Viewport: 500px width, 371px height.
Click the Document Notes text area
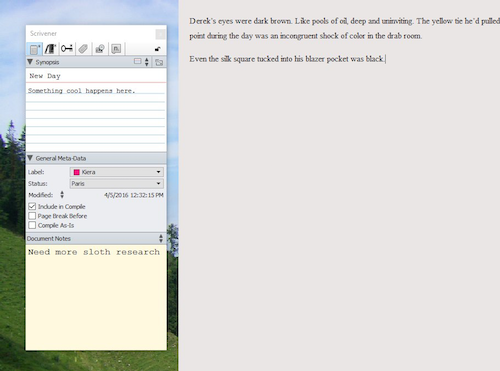[96, 298]
